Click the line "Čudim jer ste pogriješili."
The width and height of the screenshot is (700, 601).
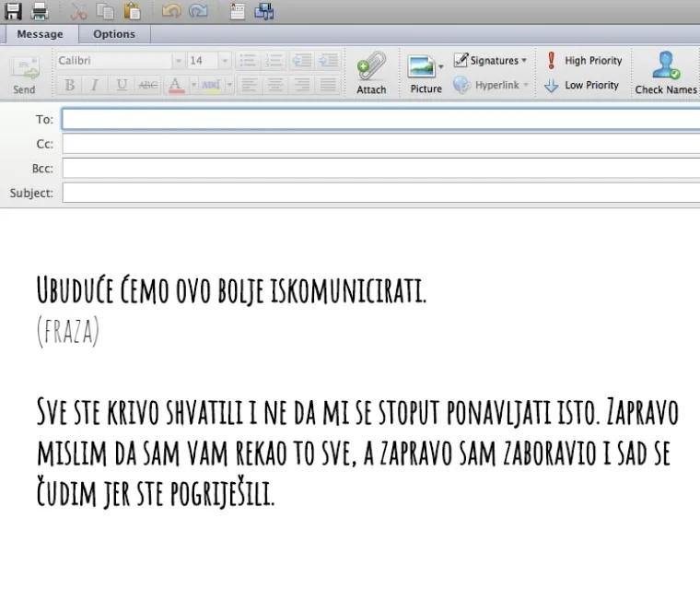(x=155, y=492)
